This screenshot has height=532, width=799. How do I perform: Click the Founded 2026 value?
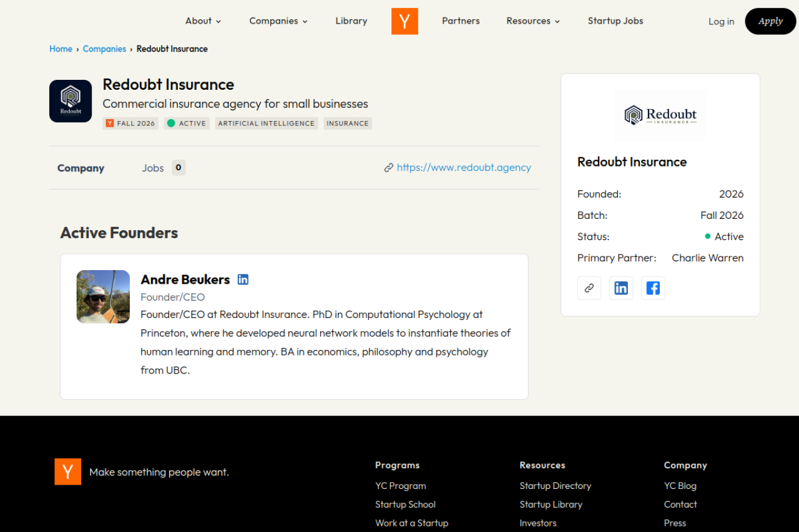(731, 194)
